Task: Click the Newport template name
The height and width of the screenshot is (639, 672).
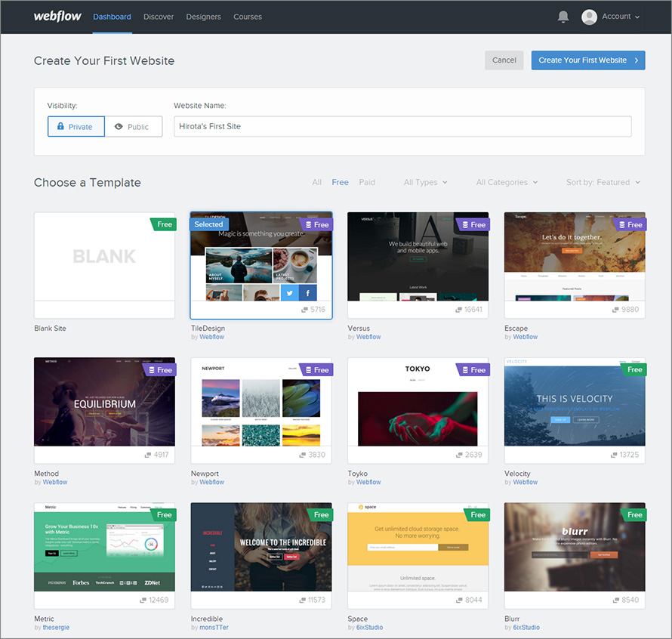Action: click(x=205, y=474)
